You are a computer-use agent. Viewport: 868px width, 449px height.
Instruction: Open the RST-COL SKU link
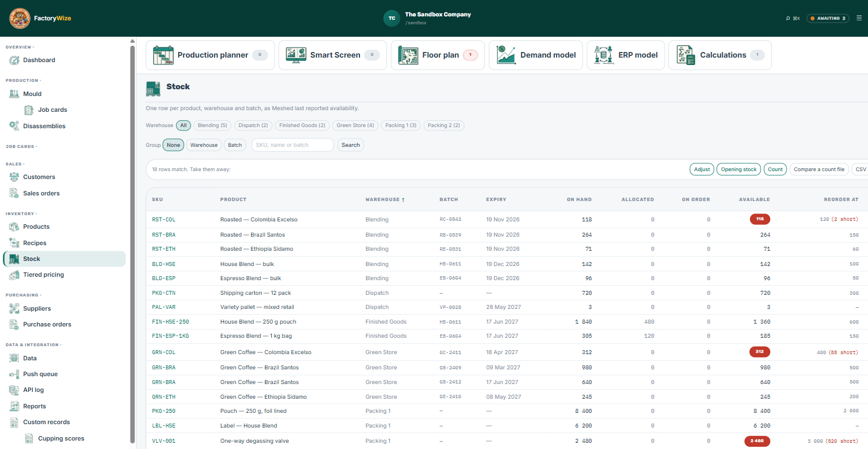pos(164,219)
